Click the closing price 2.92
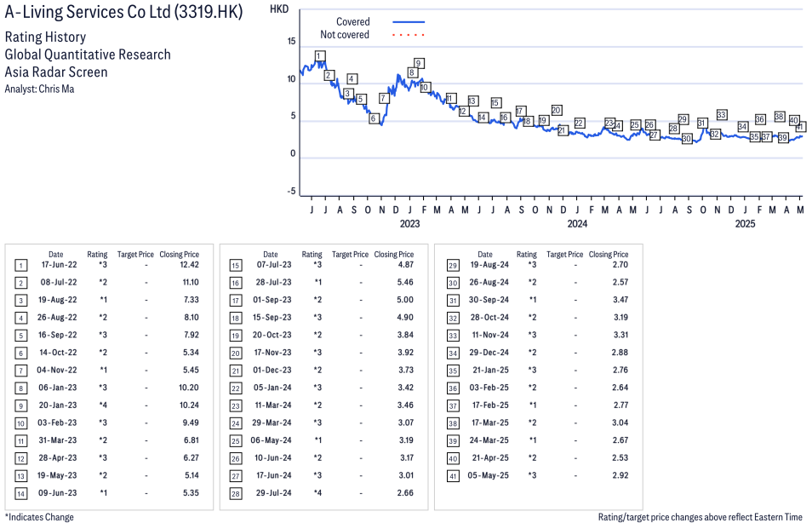The height and width of the screenshot is (523, 812). [620, 474]
